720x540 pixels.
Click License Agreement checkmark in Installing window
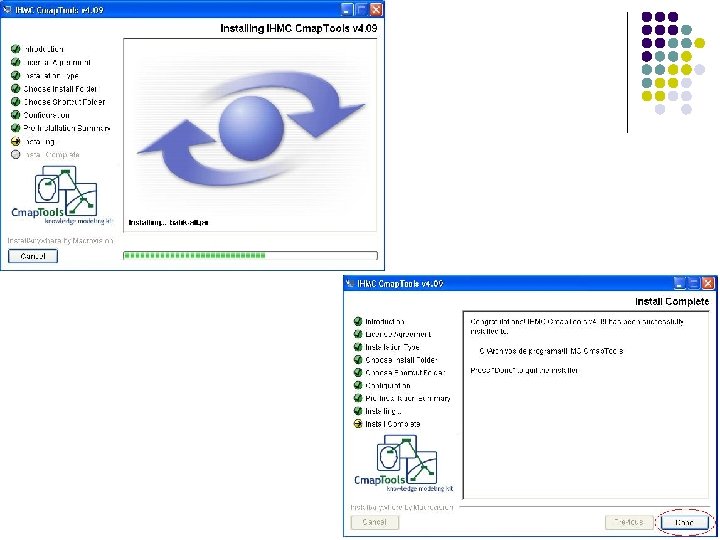pos(16,62)
